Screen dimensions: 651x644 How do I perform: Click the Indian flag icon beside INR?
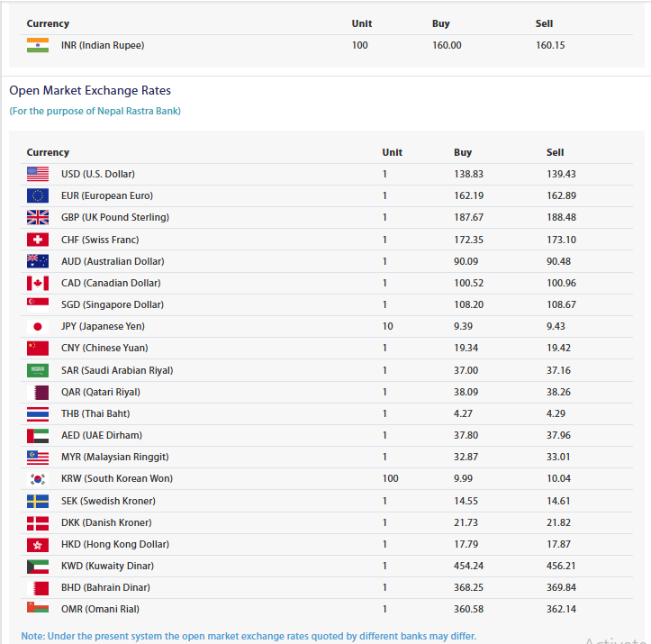tap(38, 45)
